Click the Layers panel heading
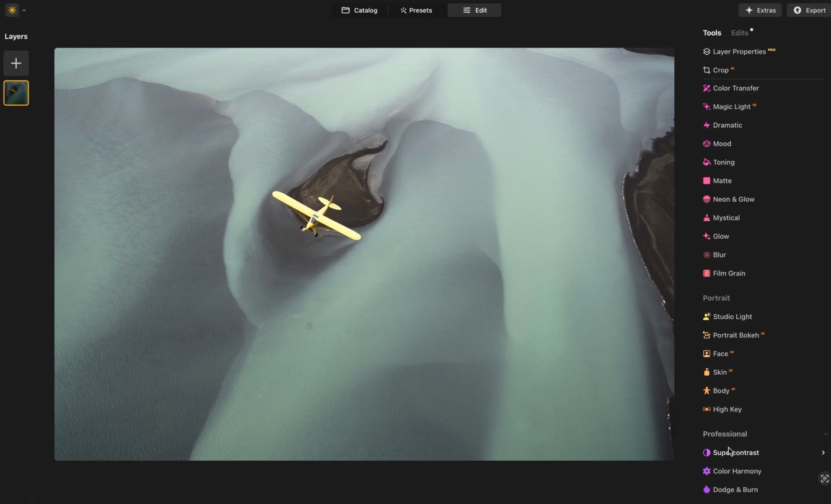 point(16,36)
